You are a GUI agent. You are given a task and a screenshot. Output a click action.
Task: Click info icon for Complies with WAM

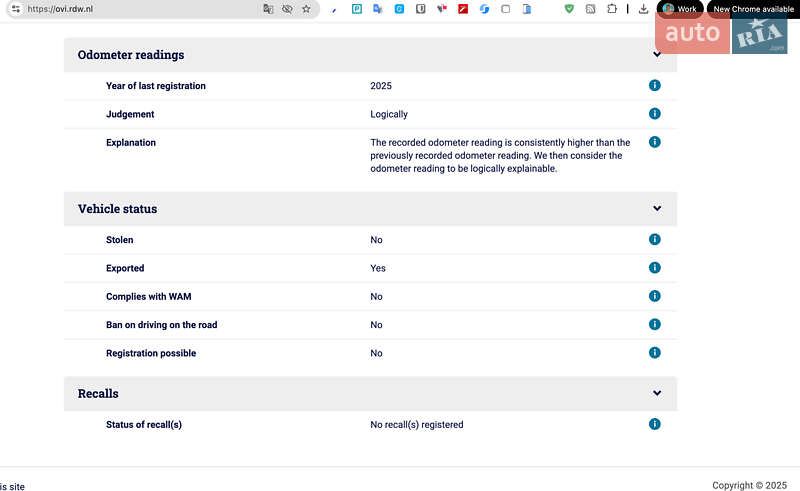(655, 296)
